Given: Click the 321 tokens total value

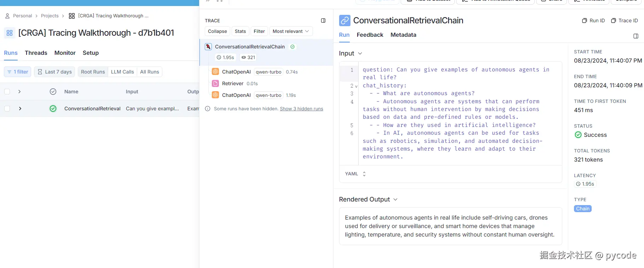Looking at the screenshot, I should point(588,159).
